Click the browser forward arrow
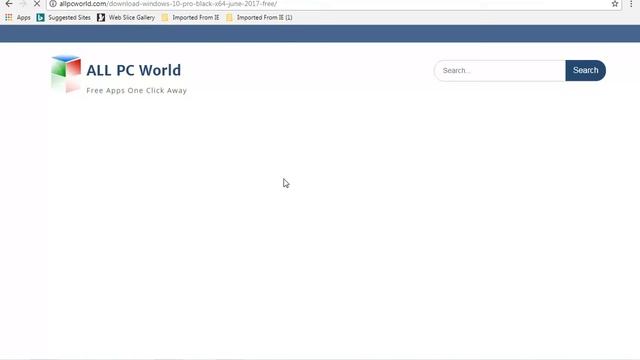This screenshot has width=640, height=360. tap(23, 4)
